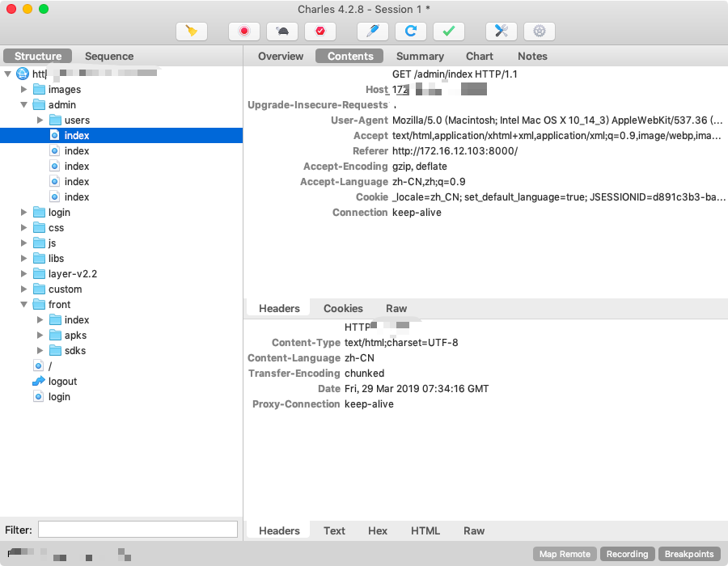
Task: Open the Summary tab
Action: (x=420, y=56)
